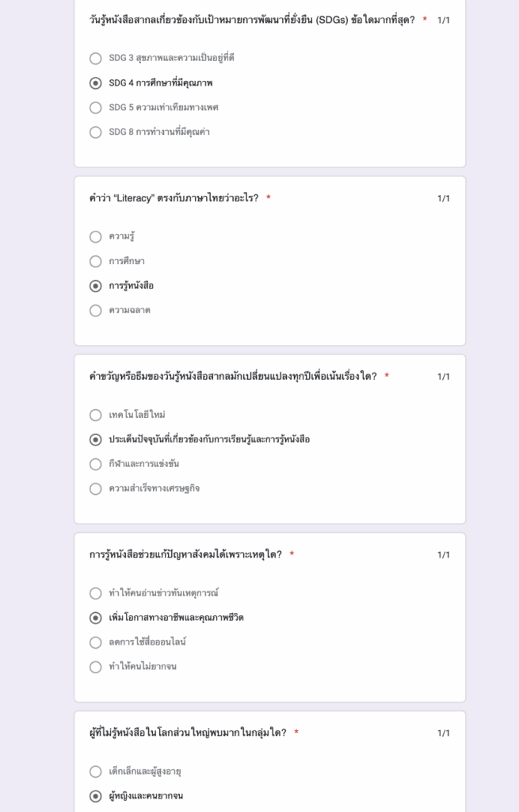This screenshot has height=812, width=519.
Task: Click the 1/1 score on the SDGs question
Action: coord(444,20)
